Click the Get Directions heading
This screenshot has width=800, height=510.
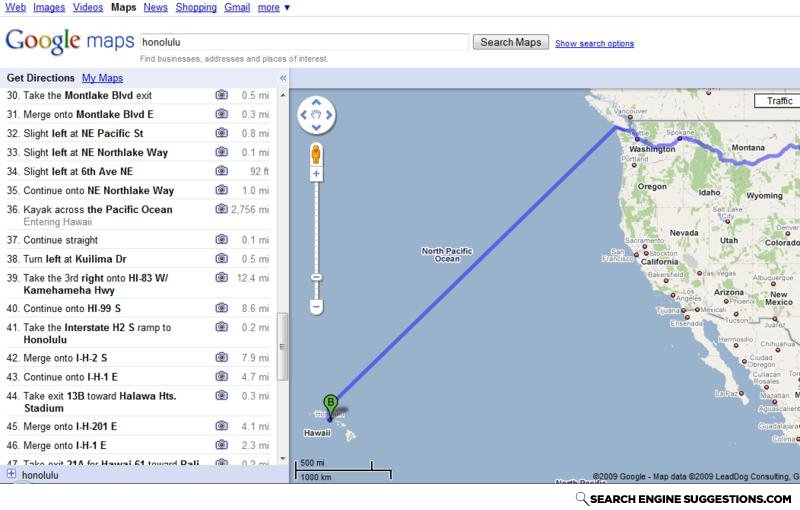tap(41, 78)
